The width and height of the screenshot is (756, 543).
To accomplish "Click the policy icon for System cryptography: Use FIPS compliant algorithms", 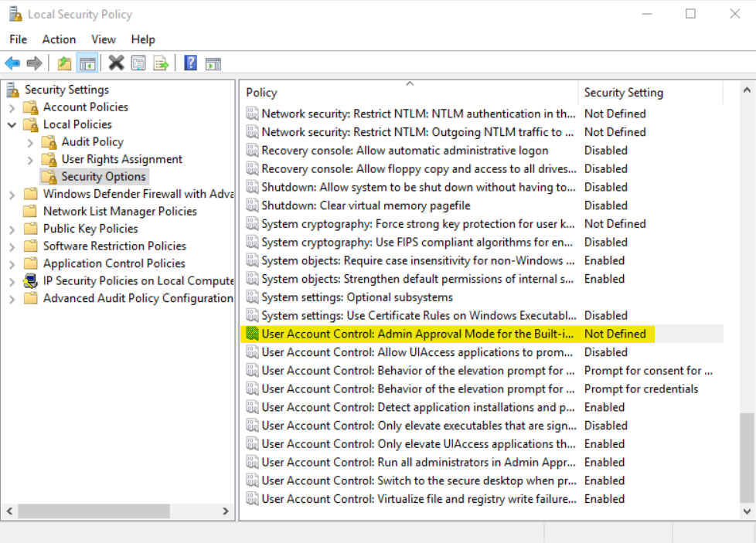I will [252, 242].
